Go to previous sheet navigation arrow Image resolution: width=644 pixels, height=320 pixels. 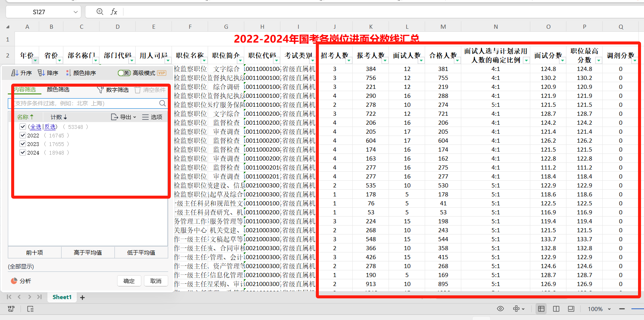[x=19, y=297]
